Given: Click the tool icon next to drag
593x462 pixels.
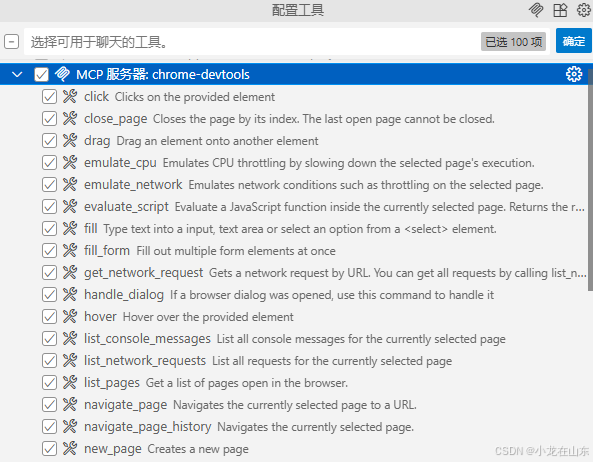Looking at the screenshot, I should [70, 140].
